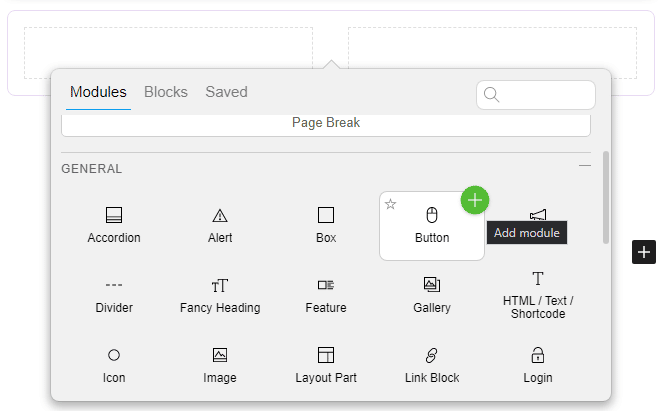This screenshot has width=669, height=411.
Task: Add the Layout Part module
Action: [326, 364]
